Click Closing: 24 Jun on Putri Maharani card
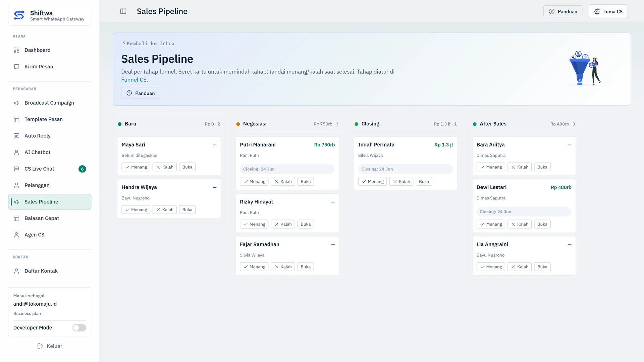 pyautogui.click(x=287, y=169)
